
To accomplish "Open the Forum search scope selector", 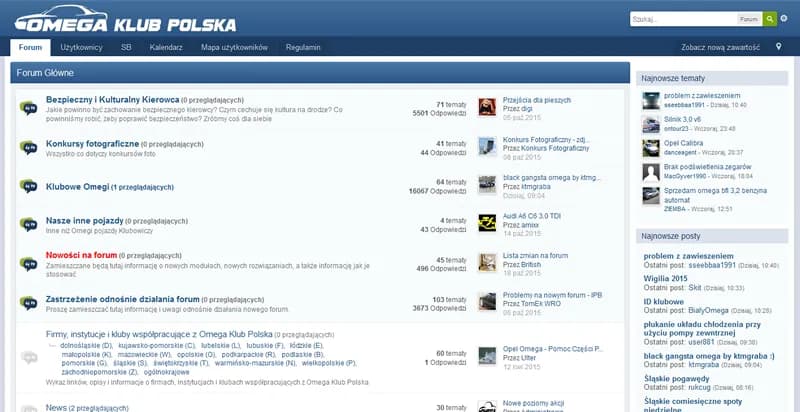I will [748, 19].
